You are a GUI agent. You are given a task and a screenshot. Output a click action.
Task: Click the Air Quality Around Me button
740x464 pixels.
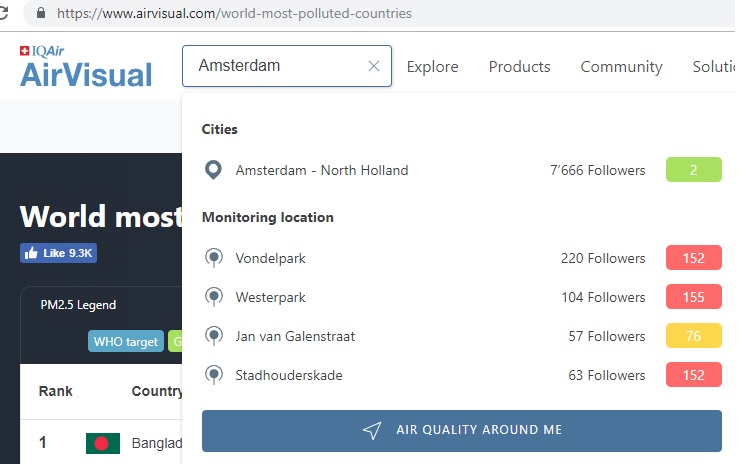pos(462,430)
